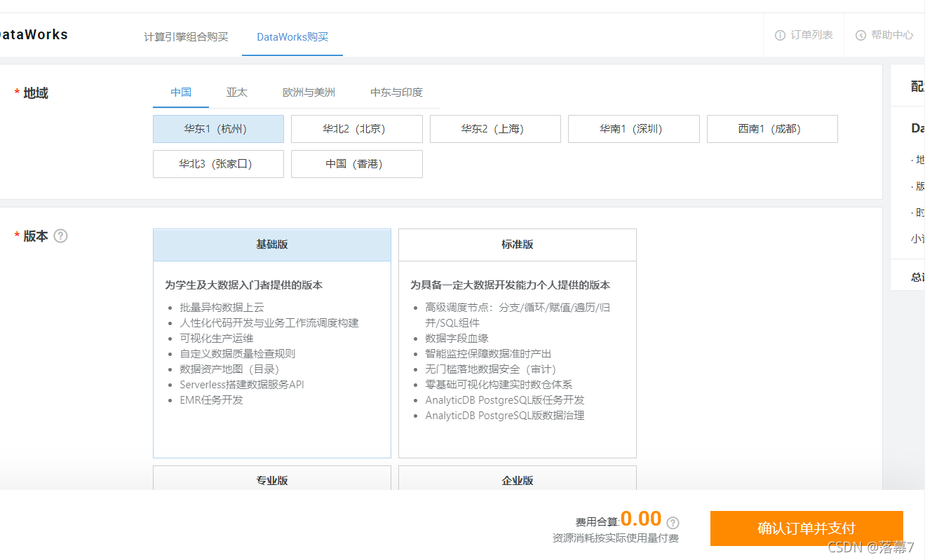Click text 人性化代码开发与业务工作流调度构建
The image size is (925, 560).
(269, 323)
